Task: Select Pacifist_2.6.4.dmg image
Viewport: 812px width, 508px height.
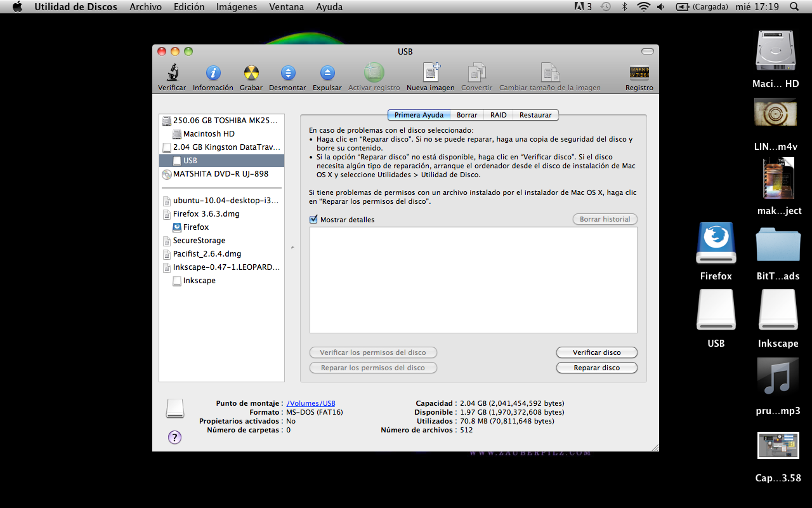Action: point(221,254)
